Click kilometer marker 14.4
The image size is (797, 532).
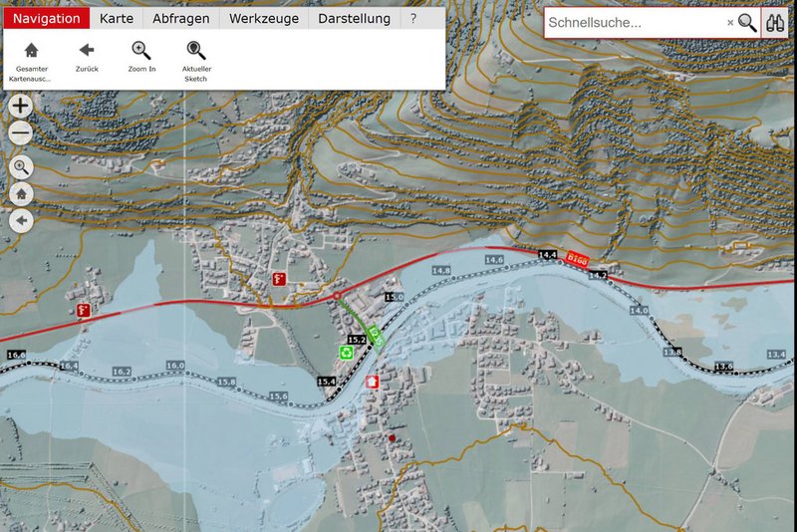click(547, 255)
